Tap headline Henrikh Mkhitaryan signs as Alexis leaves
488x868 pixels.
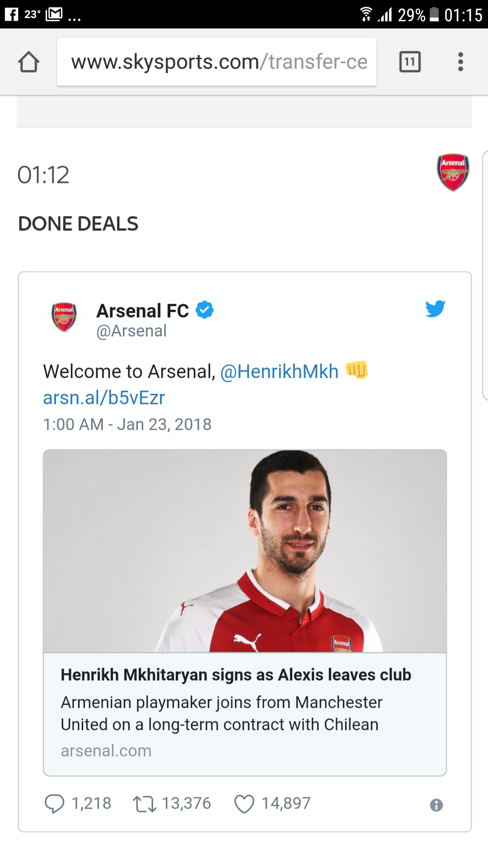click(236, 675)
